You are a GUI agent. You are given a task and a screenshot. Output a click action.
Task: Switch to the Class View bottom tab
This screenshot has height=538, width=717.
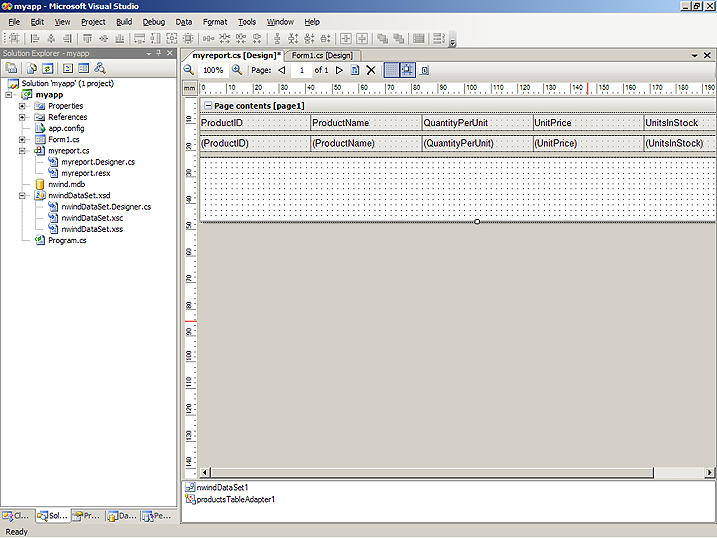[17, 516]
